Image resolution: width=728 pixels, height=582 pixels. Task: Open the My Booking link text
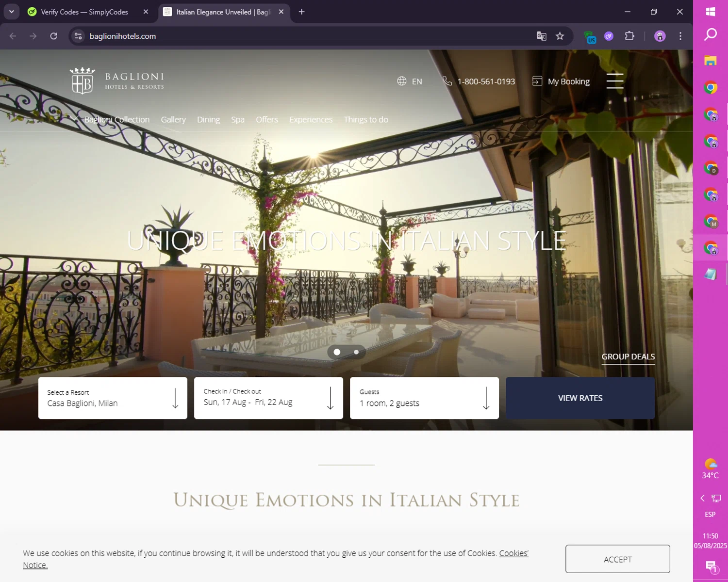click(569, 81)
